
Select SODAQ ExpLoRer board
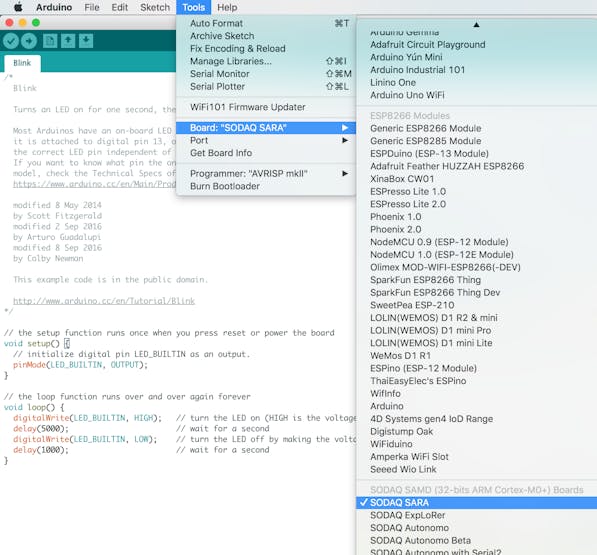[477, 515]
